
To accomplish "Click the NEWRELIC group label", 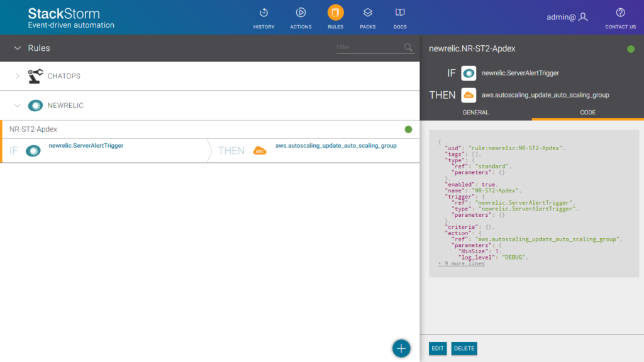I will 65,106.
